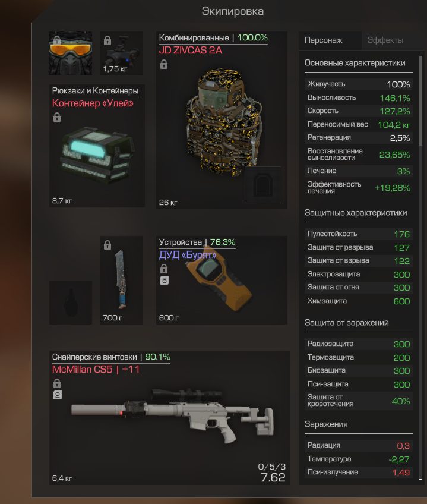Select the helmet mask with orange goggles
Viewport: 427px width, 504px height.
[x=70, y=53]
